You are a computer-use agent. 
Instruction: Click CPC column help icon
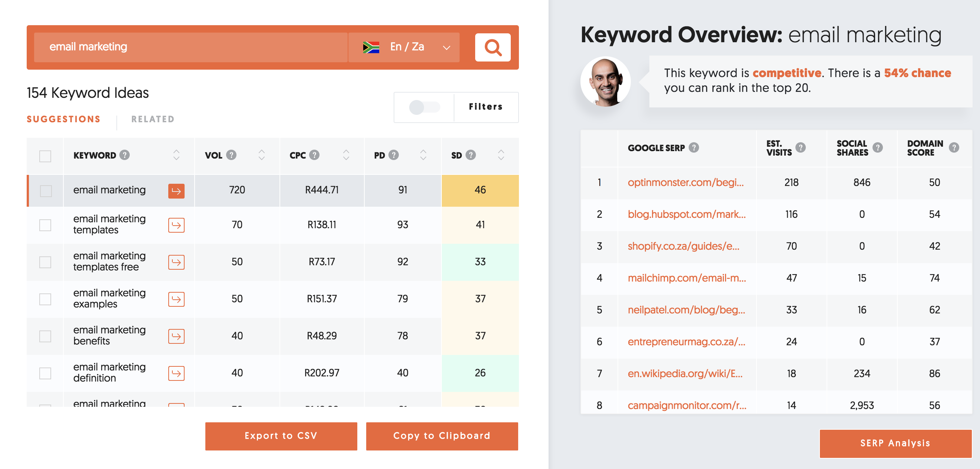pos(314,155)
